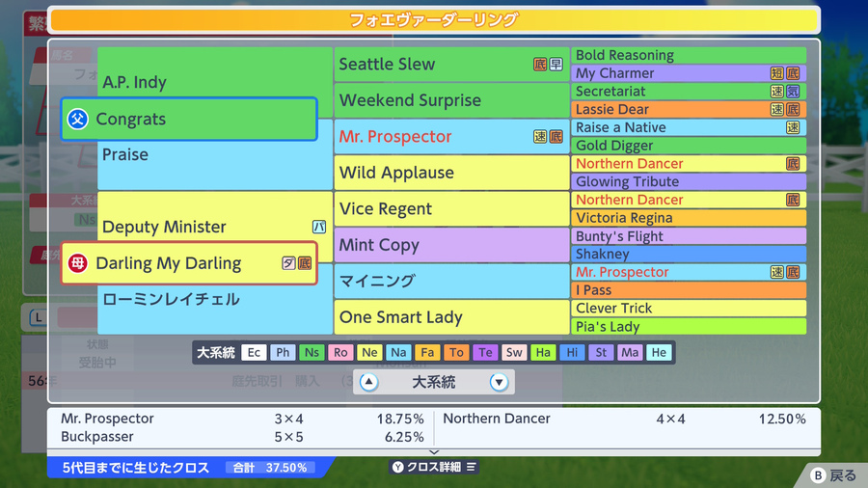The height and width of the screenshot is (488, 868).
Task: Select the Hi lineage swatch
Action: [572, 352]
